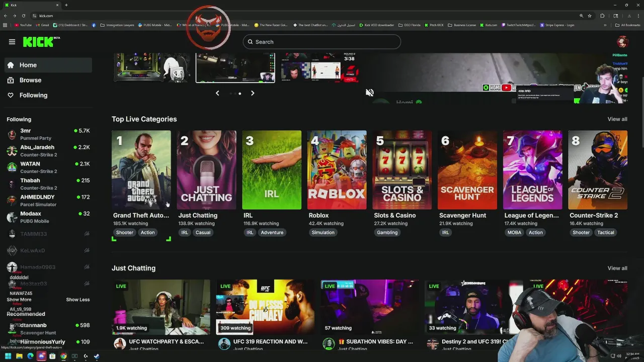
Task: Open the Grand Theft Auto category card
Action: click(141, 170)
